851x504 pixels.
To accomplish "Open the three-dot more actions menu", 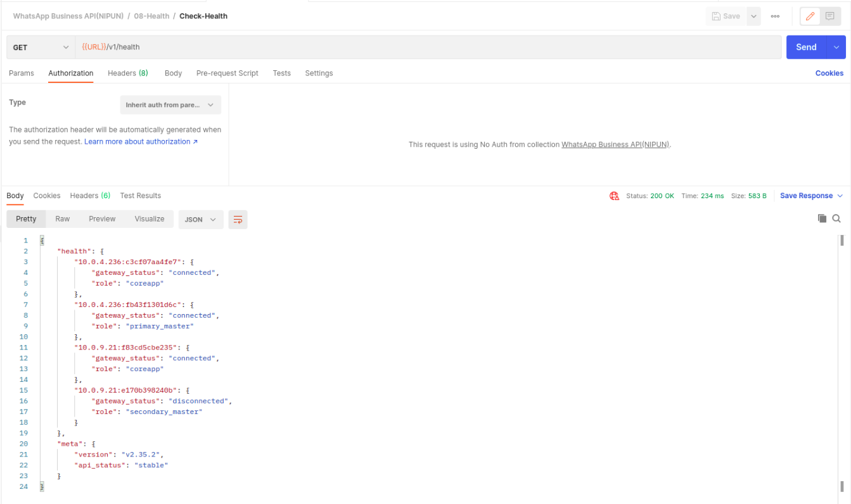I will pos(775,16).
